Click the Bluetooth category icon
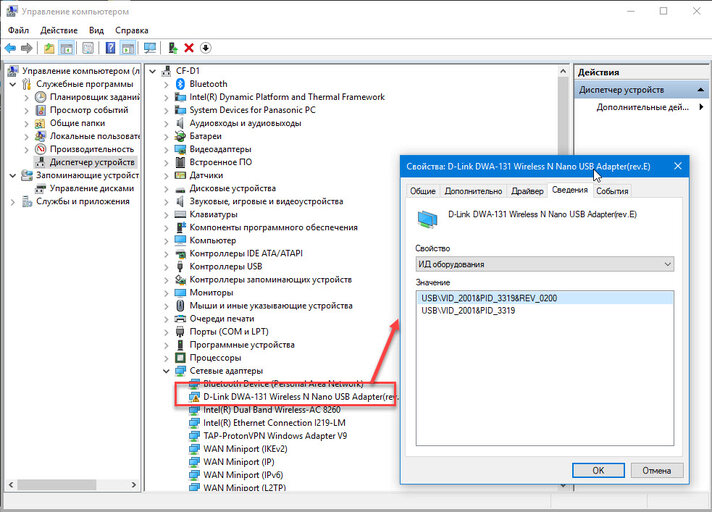This screenshot has width=712, height=512. coord(180,84)
